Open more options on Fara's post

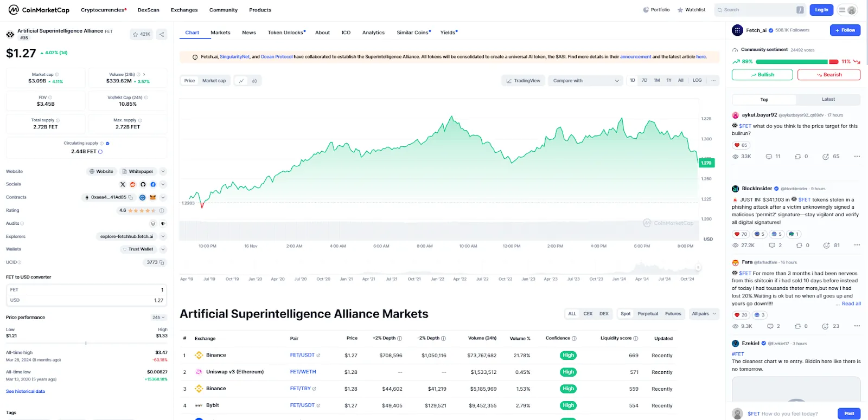857,326
